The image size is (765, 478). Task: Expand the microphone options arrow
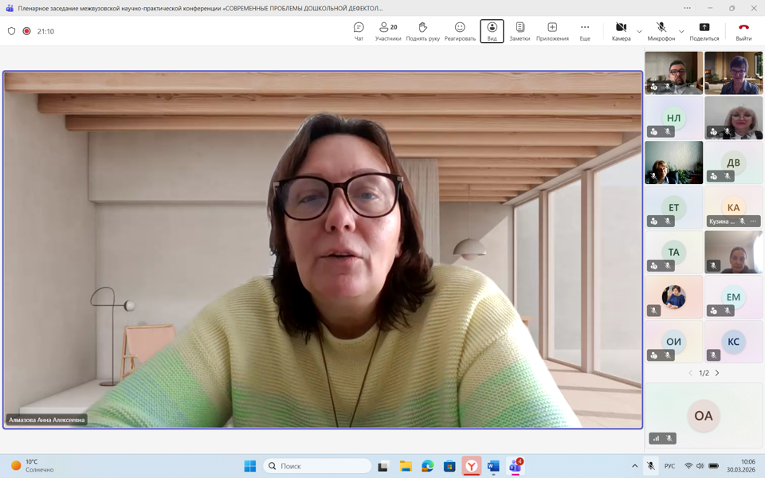click(682, 32)
